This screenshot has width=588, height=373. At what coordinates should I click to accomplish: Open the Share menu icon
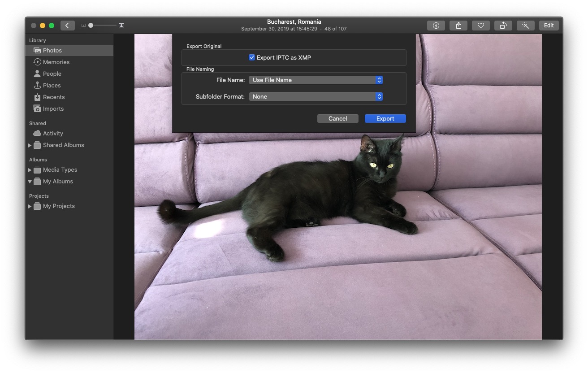[458, 26]
